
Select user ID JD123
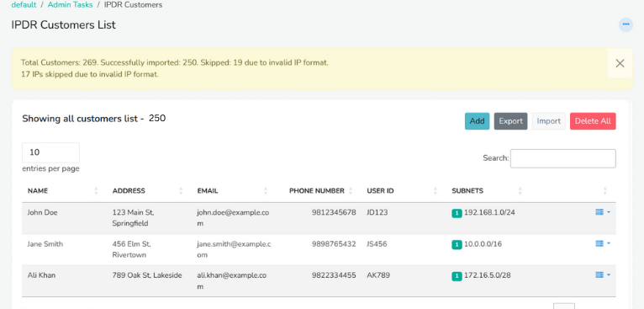tap(377, 213)
